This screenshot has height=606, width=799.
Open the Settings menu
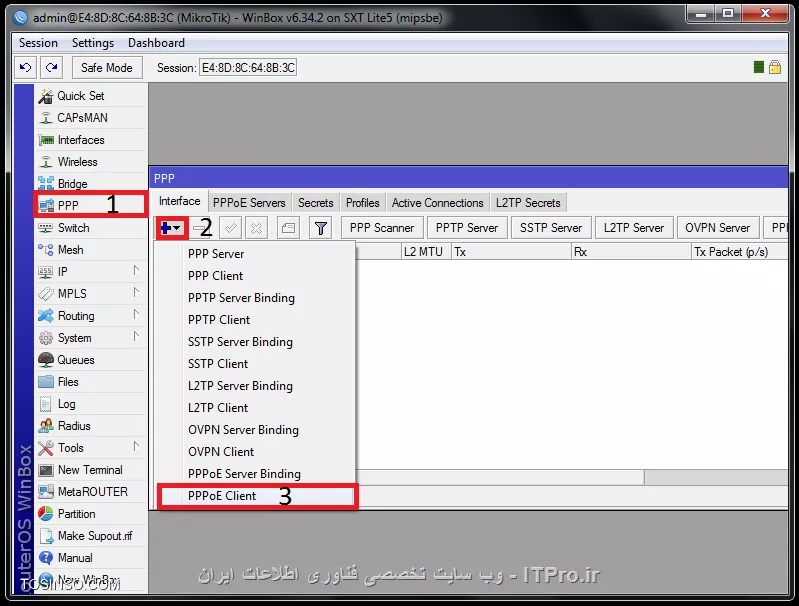click(x=93, y=43)
